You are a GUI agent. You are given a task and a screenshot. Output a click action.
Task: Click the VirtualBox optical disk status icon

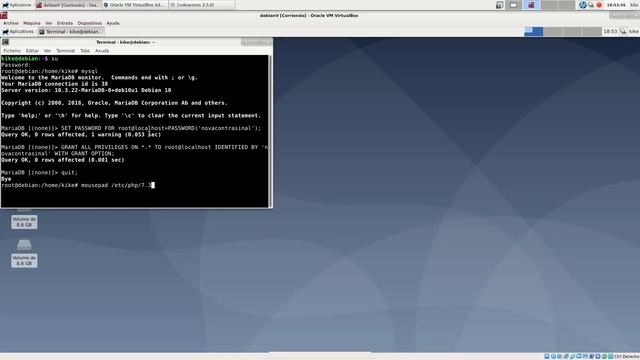pos(553,356)
